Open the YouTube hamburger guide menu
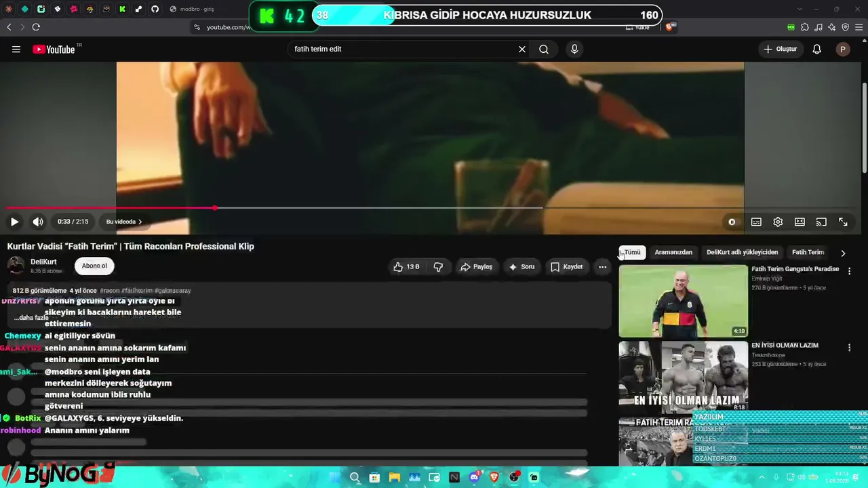The width and height of the screenshot is (868, 488). point(16,49)
